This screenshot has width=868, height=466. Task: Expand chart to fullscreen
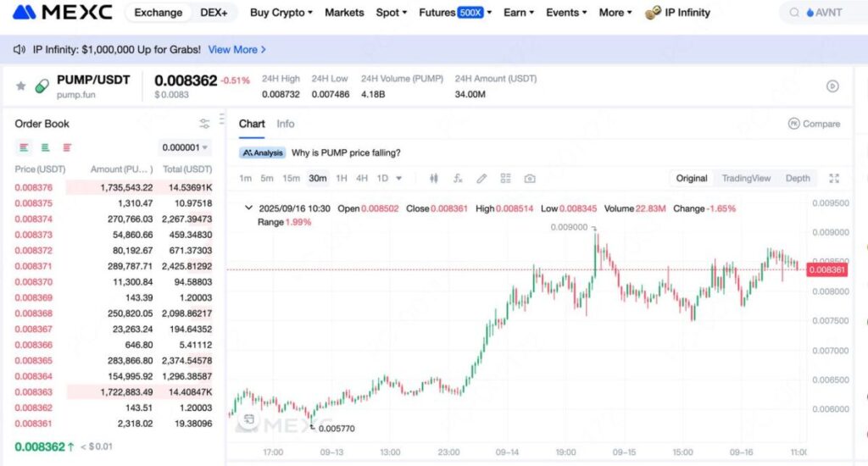click(x=834, y=178)
